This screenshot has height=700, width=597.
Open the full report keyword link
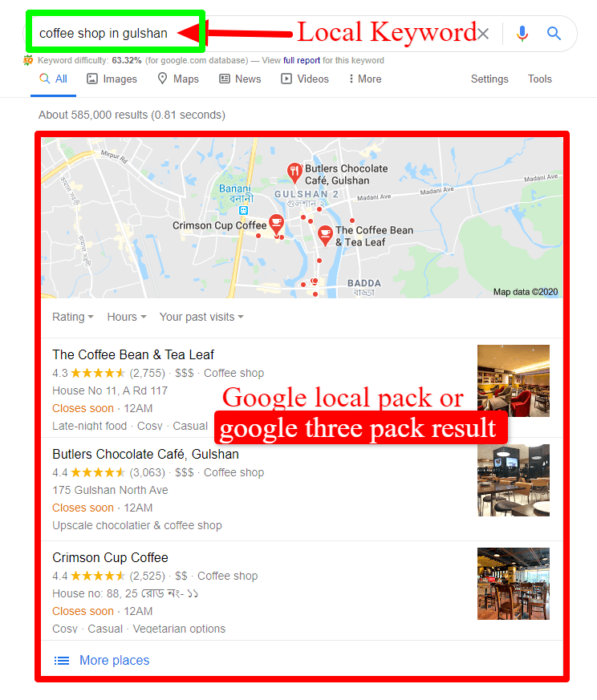pyautogui.click(x=302, y=60)
